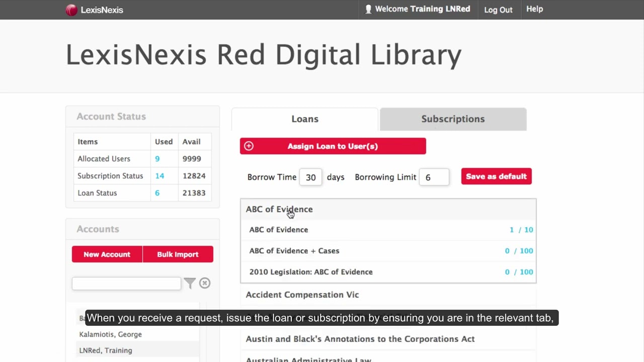Select 2010 Legislation: ABC of Evidence row

click(x=388, y=272)
